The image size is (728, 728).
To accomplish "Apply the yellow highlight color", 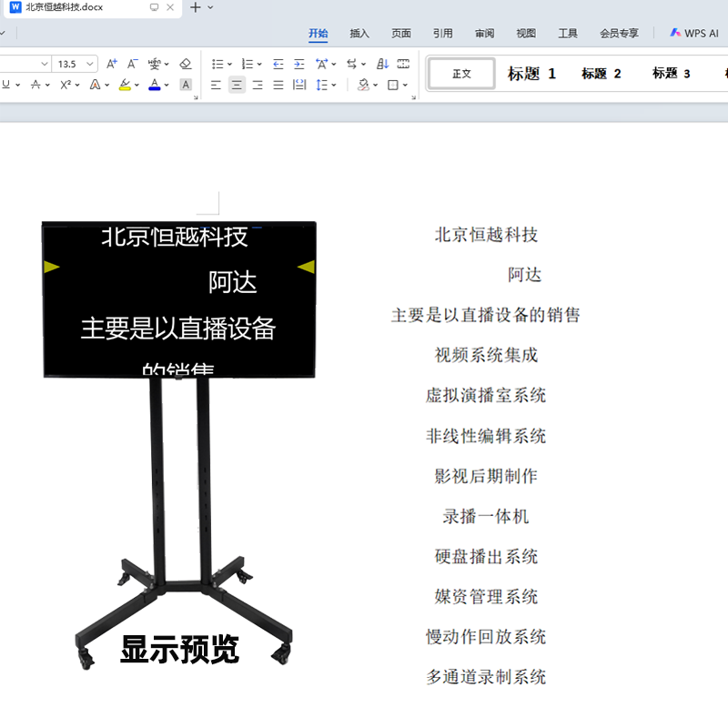I will coord(125,85).
